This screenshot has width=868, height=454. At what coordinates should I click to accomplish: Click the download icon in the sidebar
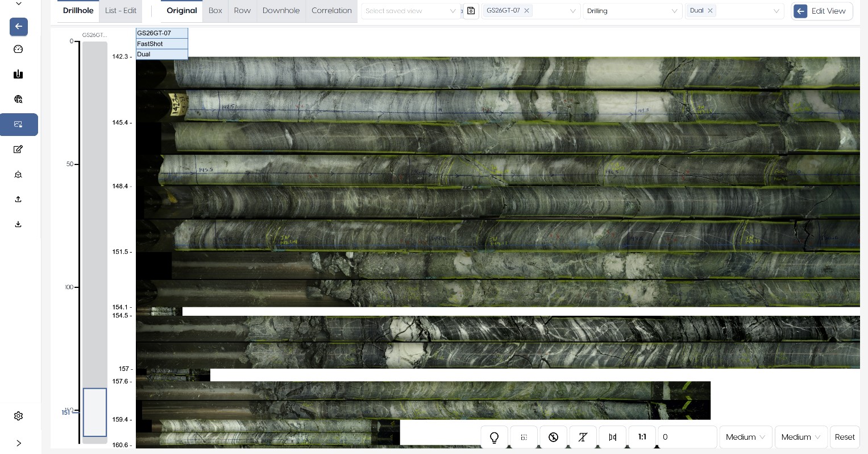tap(18, 224)
